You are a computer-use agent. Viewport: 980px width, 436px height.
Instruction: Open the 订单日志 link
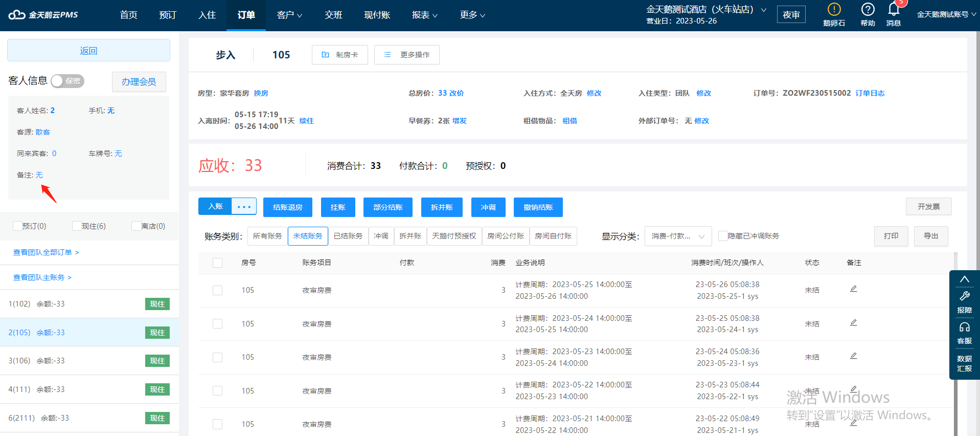[870, 93]
